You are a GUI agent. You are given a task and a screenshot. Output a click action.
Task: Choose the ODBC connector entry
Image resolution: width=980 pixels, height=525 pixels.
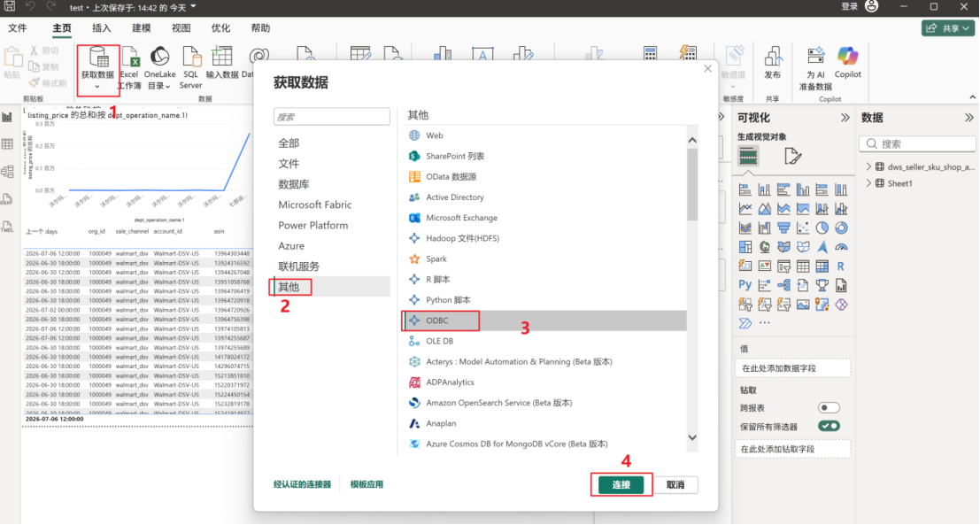point(544,320)
